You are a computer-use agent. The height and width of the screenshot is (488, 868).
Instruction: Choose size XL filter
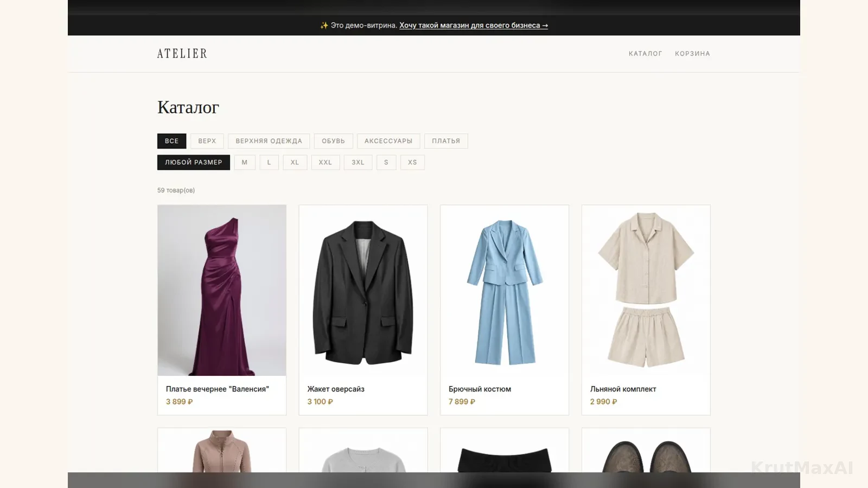[295, 162]
